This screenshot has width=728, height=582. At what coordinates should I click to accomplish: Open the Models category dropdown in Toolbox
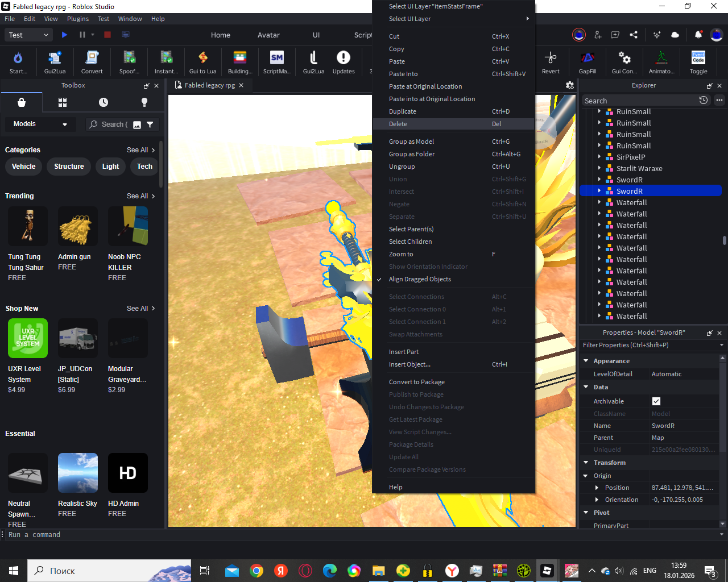click(x=40, y=124)
